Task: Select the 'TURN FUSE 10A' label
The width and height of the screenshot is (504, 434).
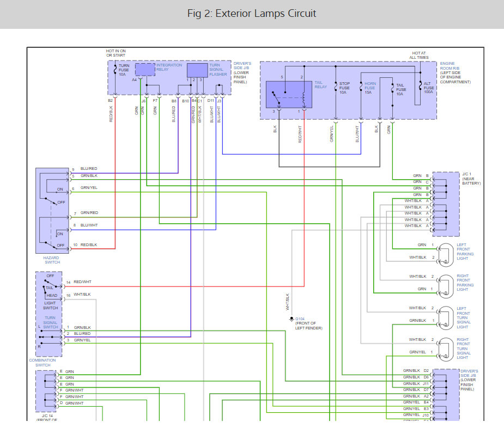Action: click(124, 70)
